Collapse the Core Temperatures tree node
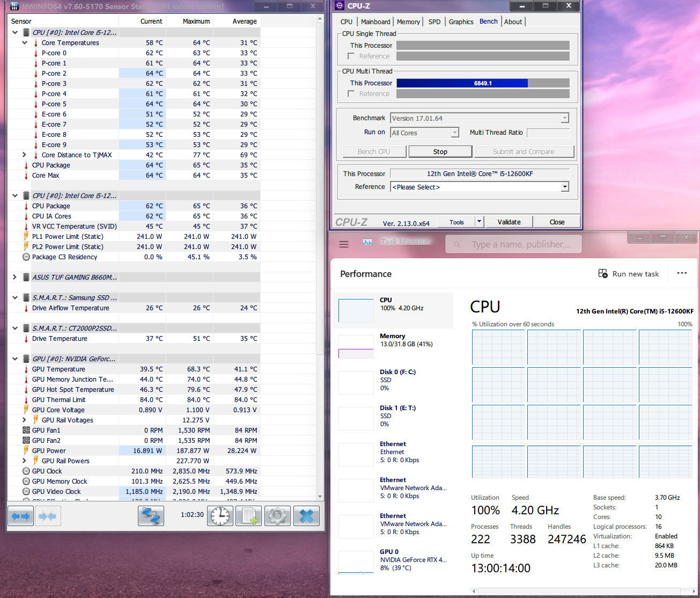The width and height of the screenshot is (700, 598). (25, 43)
